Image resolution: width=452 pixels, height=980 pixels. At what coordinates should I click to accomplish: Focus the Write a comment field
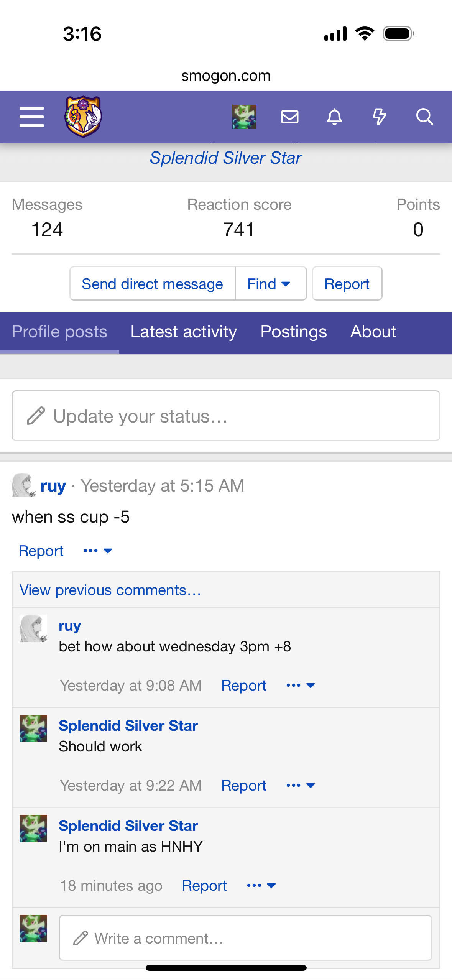click(245, 938)
